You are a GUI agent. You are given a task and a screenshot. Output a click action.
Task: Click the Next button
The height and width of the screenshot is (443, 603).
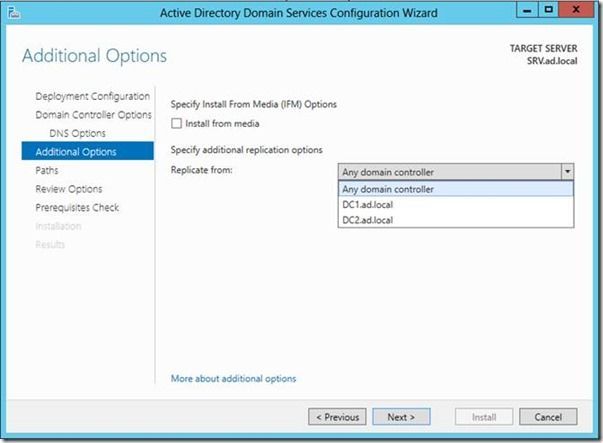pos(401,417)
